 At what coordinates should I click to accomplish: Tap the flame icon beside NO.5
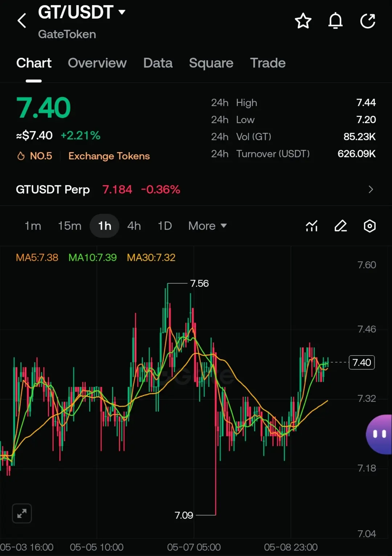click(x=21, y=156)
